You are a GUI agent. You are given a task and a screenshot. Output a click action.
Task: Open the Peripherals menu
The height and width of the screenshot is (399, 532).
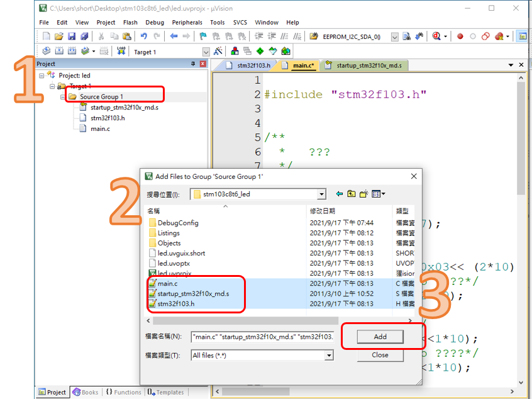click(187, 23)
